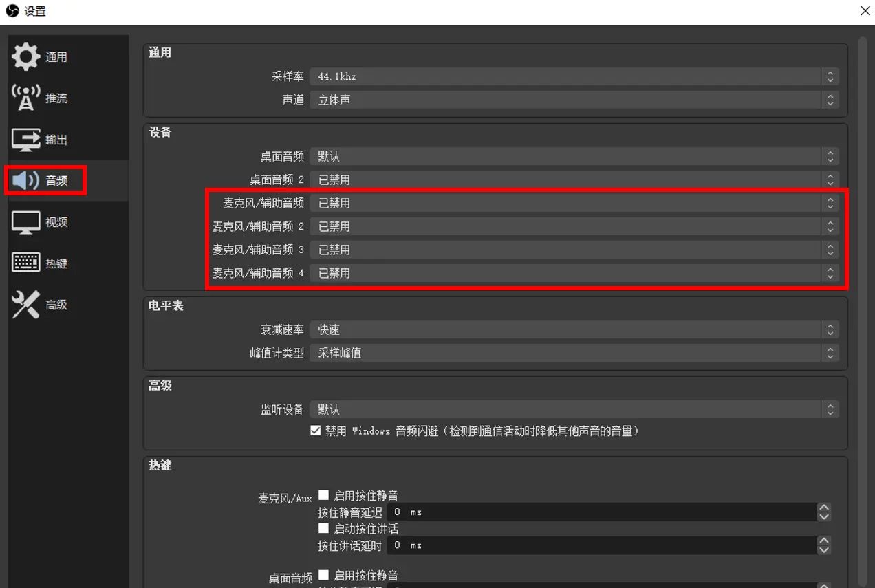Screen dimensions: 875x588
Task: Enable 启动按住讲话 for 麦克风/Aux
Action: [x=323, y=528]
